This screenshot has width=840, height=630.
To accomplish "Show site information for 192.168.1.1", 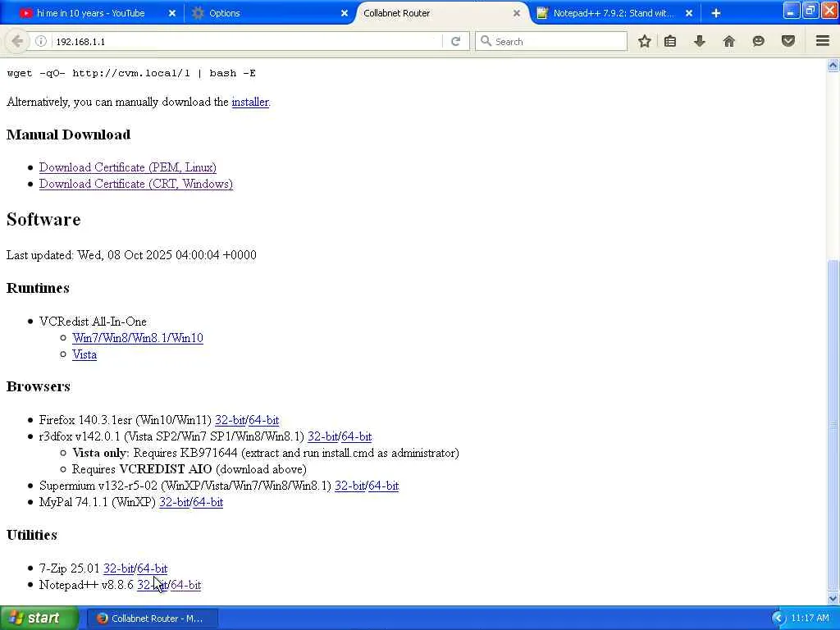I will pyautogui.click(x=41, y=41).
